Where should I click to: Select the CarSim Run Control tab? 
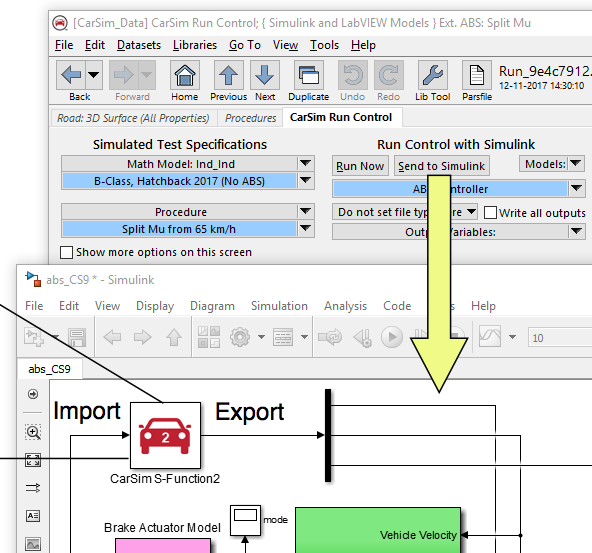(341, 117)
